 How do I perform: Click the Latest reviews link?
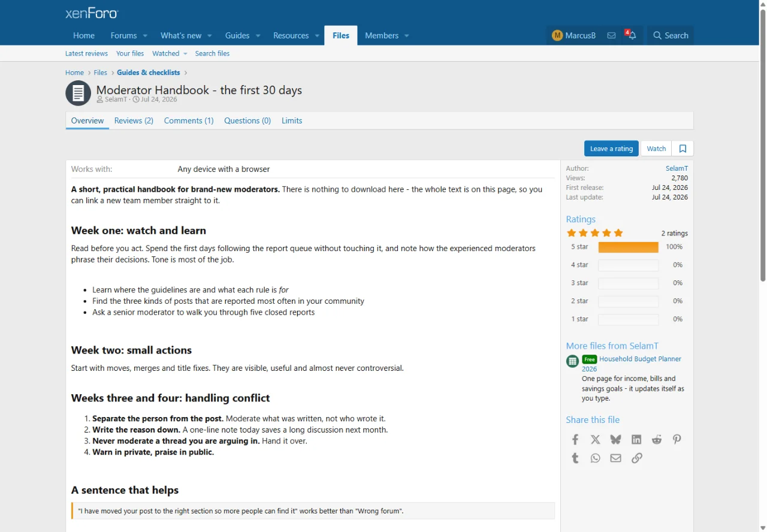click(x=86, y=53)
